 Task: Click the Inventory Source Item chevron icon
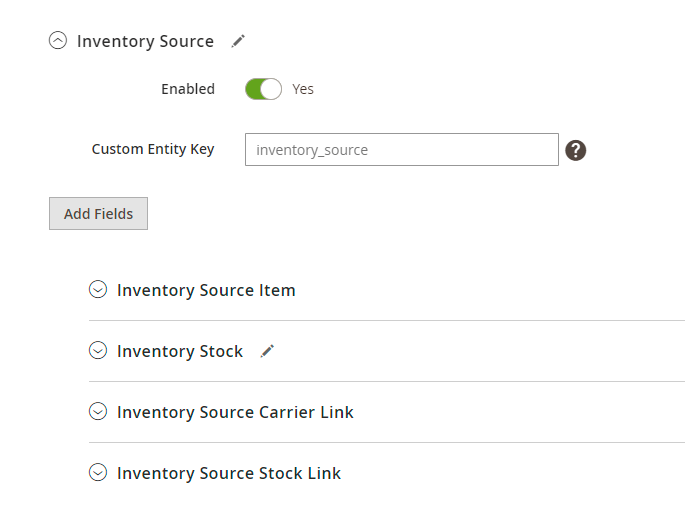click(98, 290)
